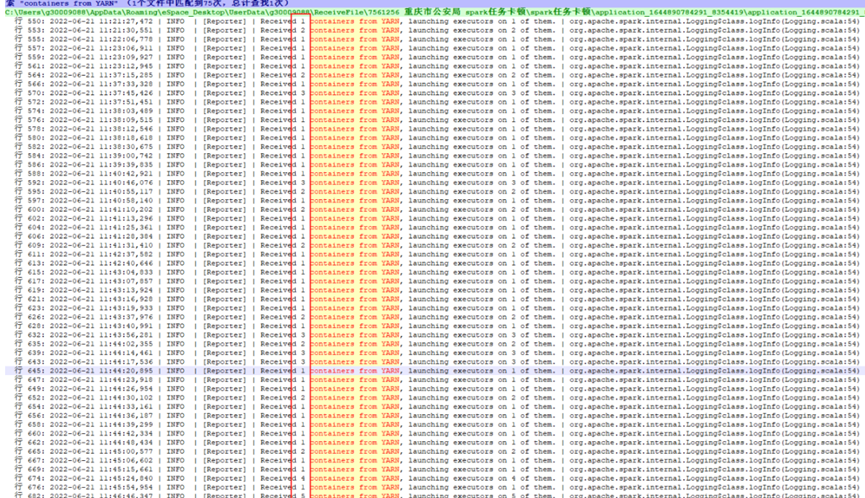Select result row for line 580
Screen dimensions: 865x498
435,138
